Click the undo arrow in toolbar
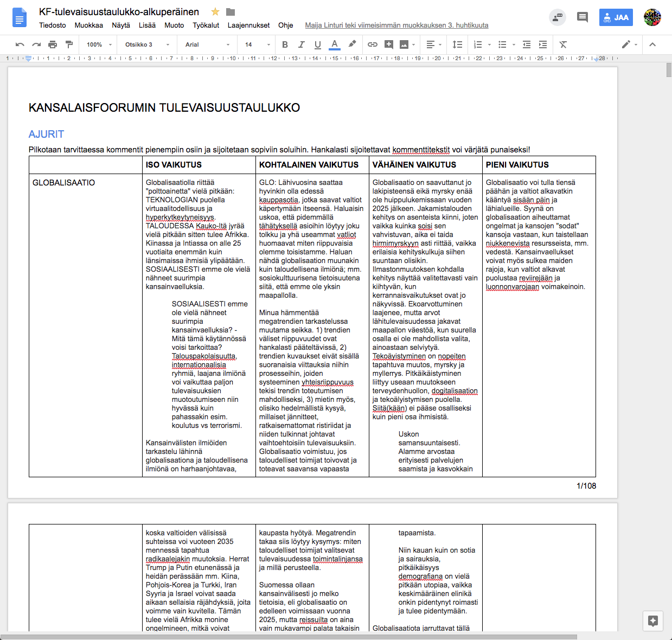This screenshot has height=640, width=672. click(x=20, y=44)
